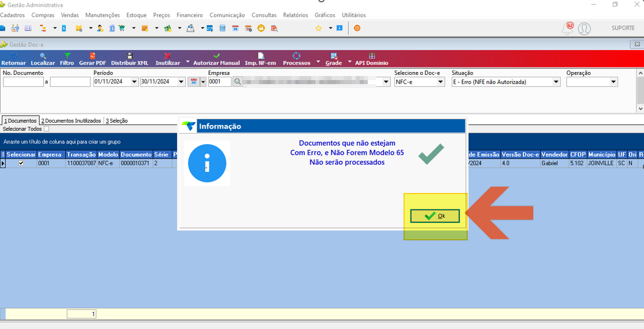
Task: Click the Processos circular arrows icon
Action: point(296,56)
